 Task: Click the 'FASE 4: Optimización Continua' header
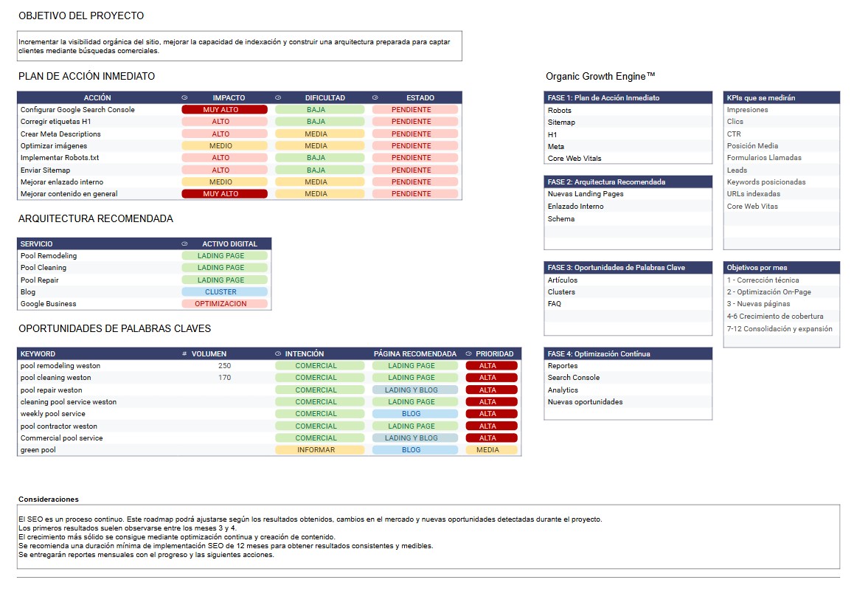pos(628,354)
